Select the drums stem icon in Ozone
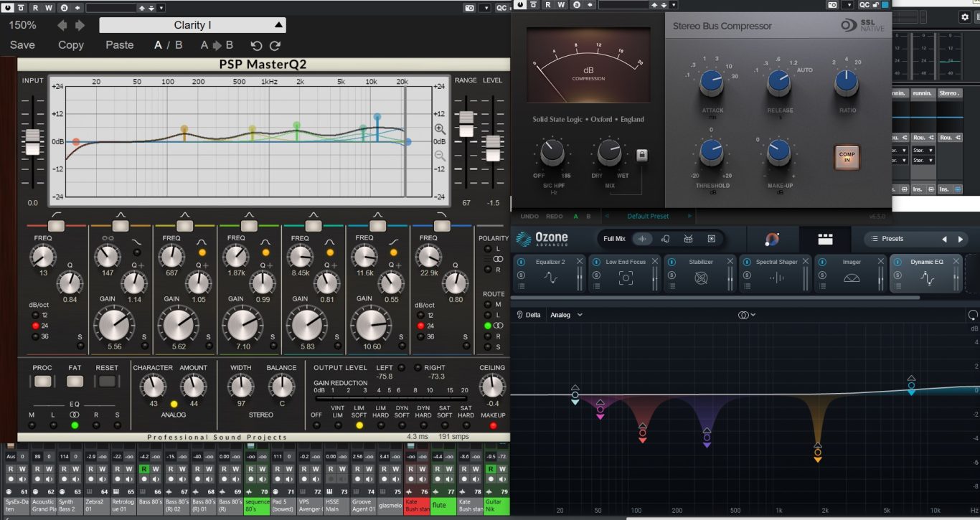Image resolution: width=980 pixels, height=520 pixels. [x=689, y=239]
